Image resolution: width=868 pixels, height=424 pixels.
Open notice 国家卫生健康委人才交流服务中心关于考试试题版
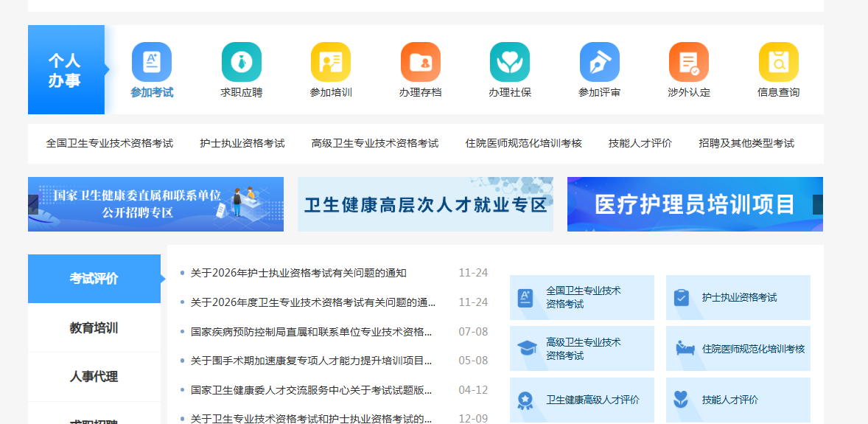point(312,390)
